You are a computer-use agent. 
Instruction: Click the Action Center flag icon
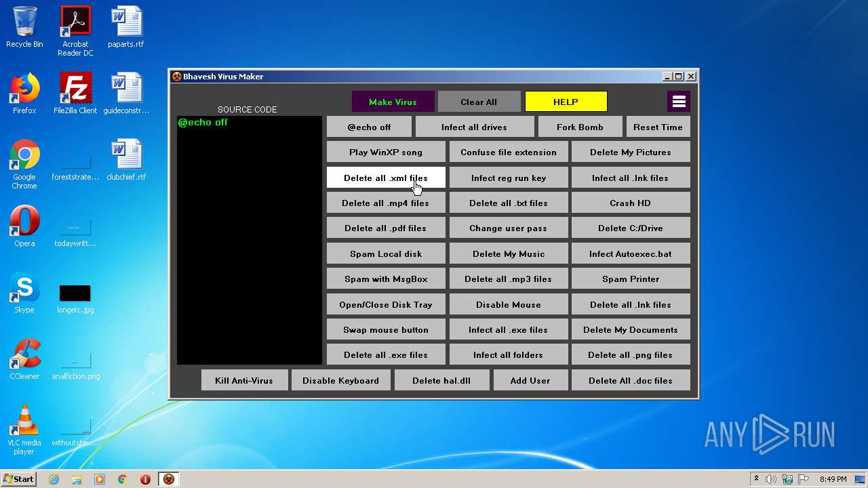click(802, 479)
